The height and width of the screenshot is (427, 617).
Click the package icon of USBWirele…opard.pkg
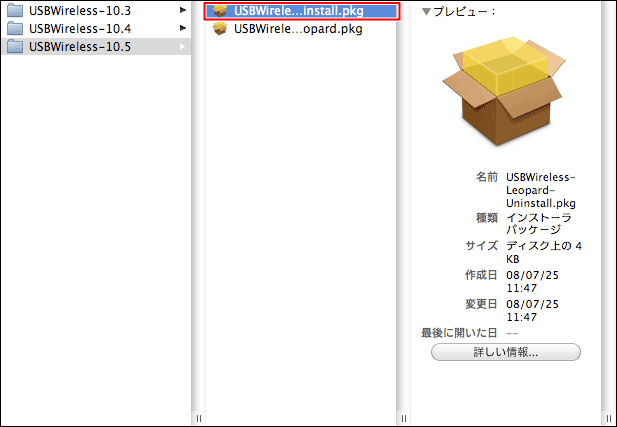click(220, 29)
